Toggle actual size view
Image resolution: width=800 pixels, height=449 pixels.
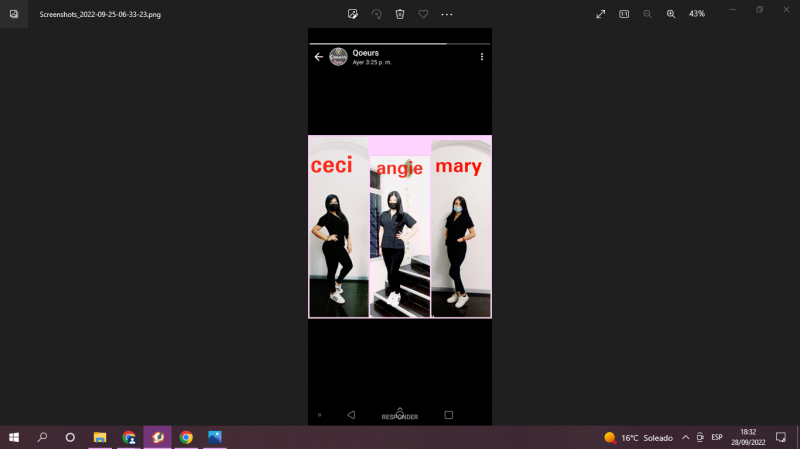click(624, 14)
